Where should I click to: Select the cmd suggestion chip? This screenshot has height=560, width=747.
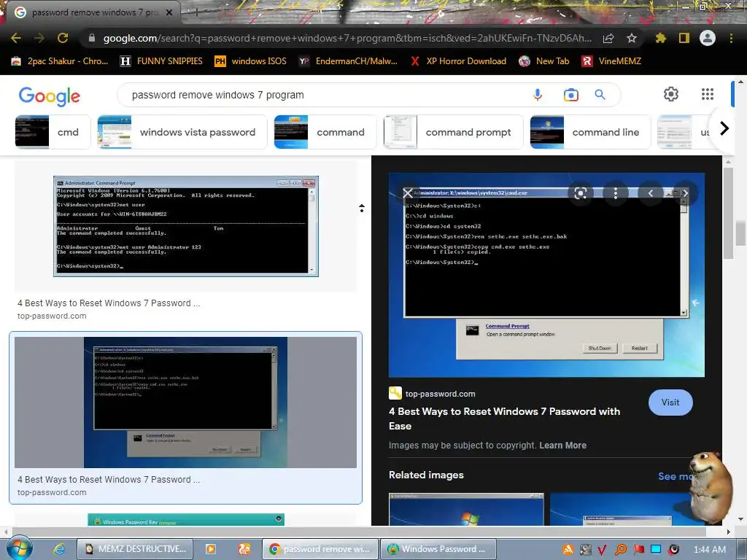coord(53,132)
